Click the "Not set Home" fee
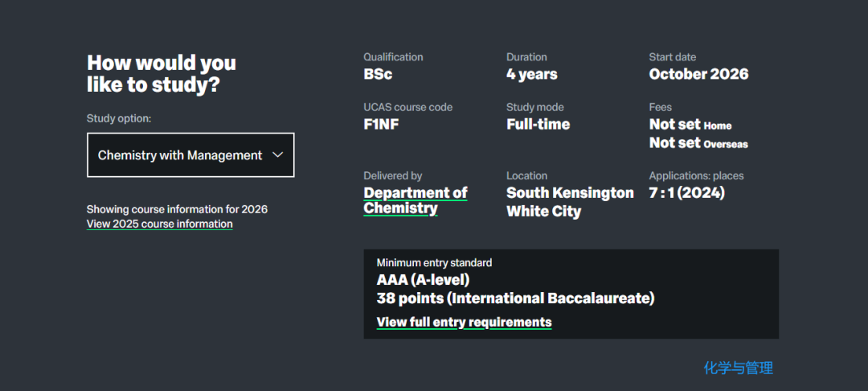This screenshot has height=391, width=868. click(x=690, y=125)
